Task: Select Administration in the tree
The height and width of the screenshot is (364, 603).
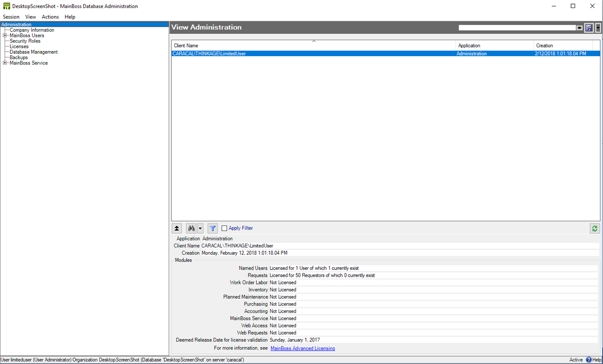Action: (x=16, y=24)
